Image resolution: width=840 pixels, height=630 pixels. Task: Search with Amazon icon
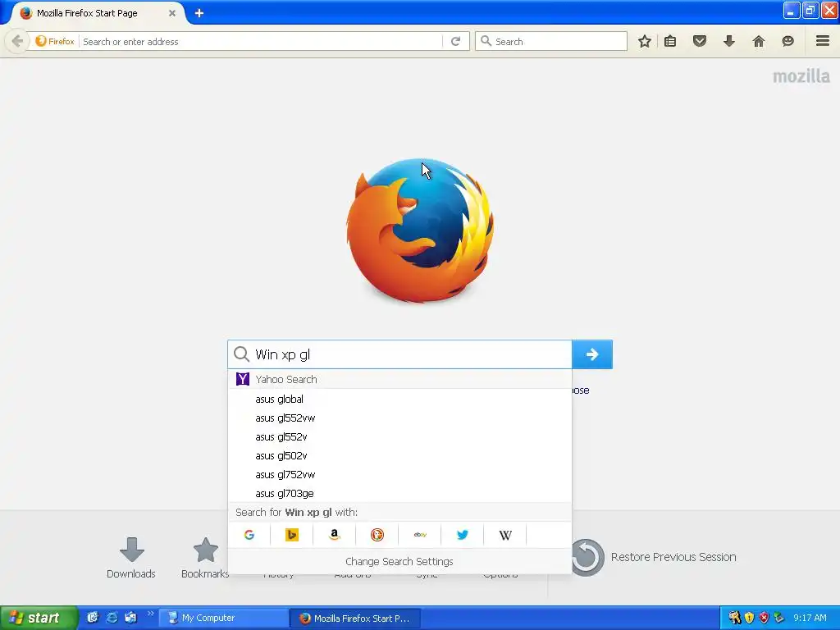[335, 535]
